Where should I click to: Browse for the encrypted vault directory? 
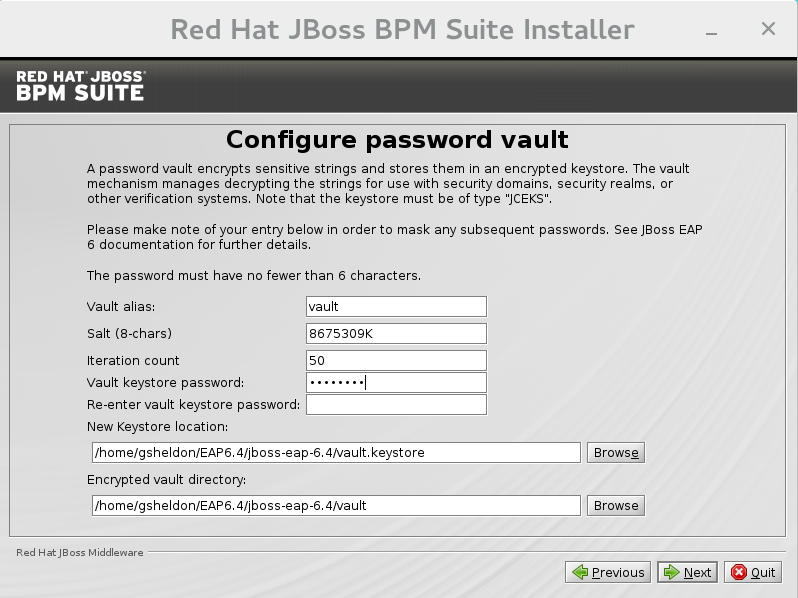[x=616, y=505]
